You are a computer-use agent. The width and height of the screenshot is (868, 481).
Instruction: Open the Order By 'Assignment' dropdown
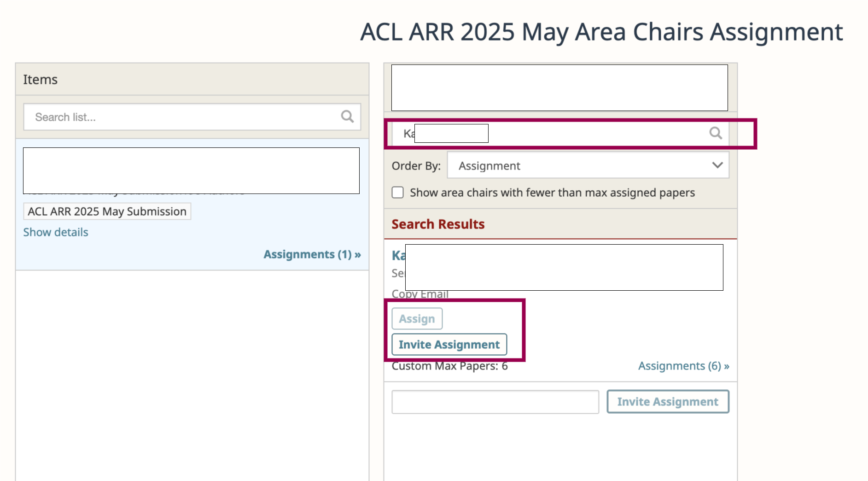click(x=588, y=165)
